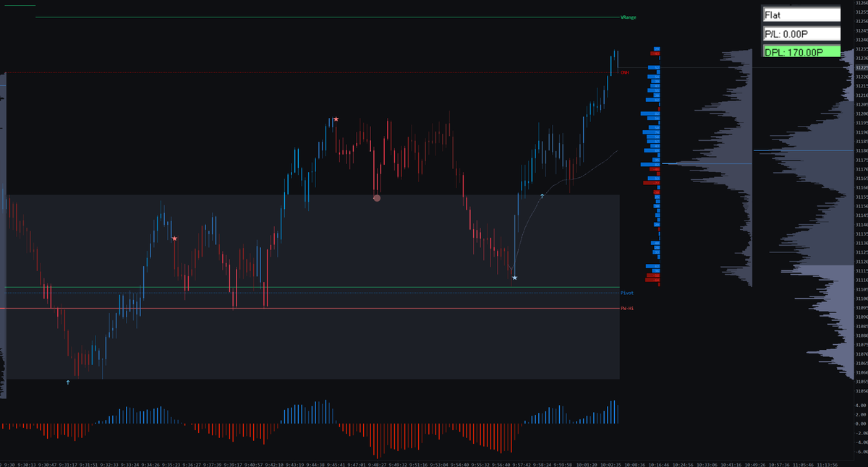Click the Flat position status box

tap(801, 14)
